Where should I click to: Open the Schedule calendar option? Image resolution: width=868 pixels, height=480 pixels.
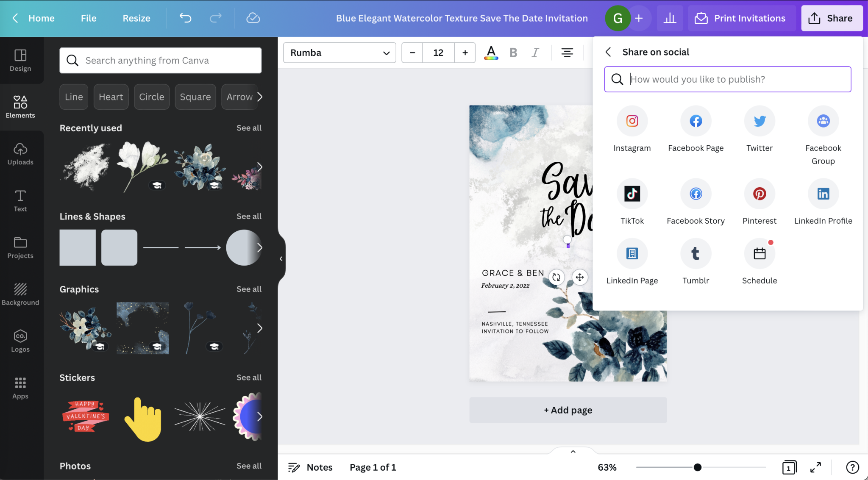pos(759,254)
